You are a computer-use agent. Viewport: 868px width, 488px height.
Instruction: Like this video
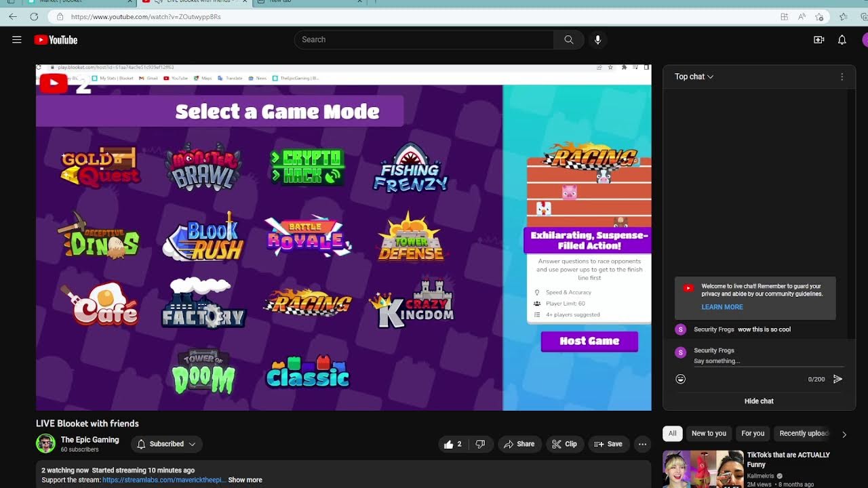tap(452, 444)
